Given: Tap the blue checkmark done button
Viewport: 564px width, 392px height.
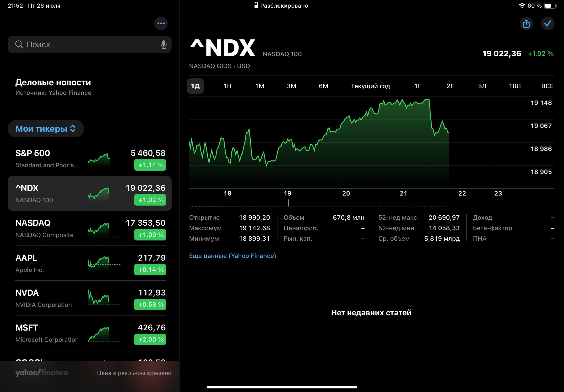Looking at the screenshot, I should [x=548, y=24].
